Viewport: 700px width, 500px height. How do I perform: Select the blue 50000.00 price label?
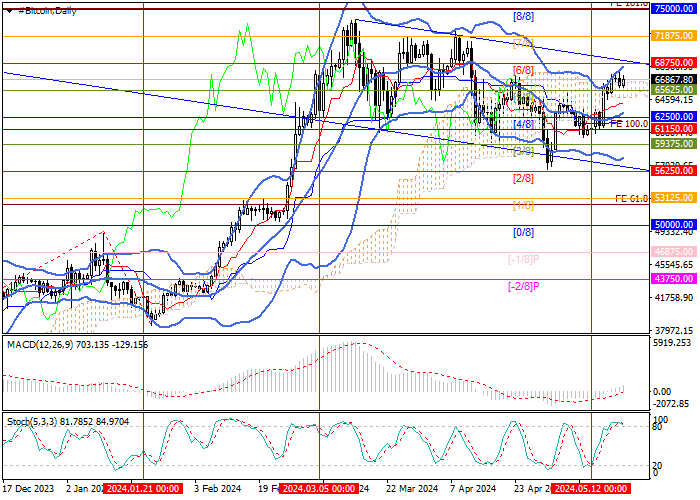point(673,226)
